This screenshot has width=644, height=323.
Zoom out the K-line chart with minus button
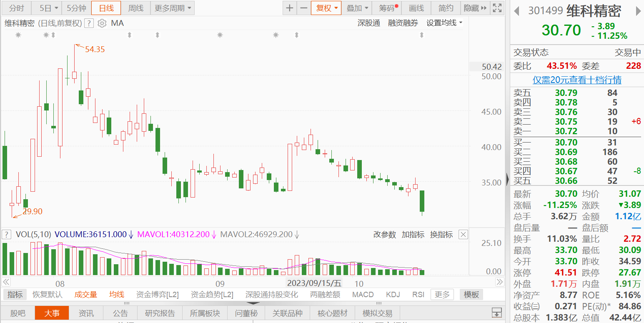pyautogui.click(x=303, y=8)
